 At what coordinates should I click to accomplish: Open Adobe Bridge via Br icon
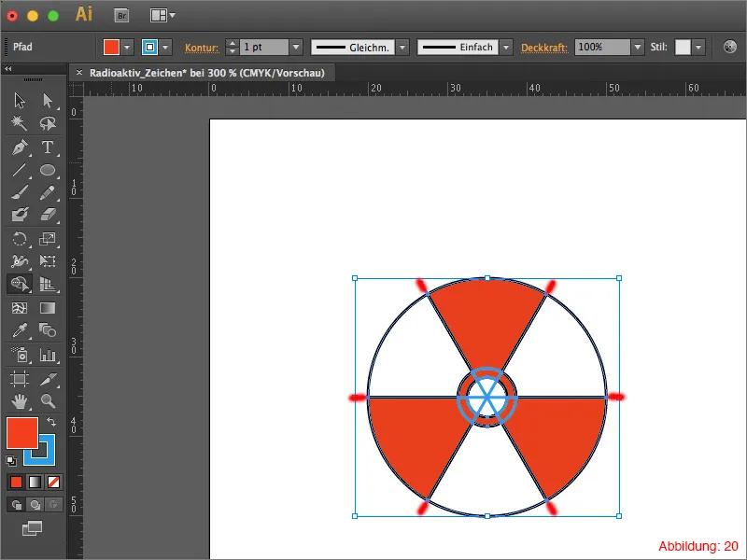pyautogui.click(x=122, y=16)
